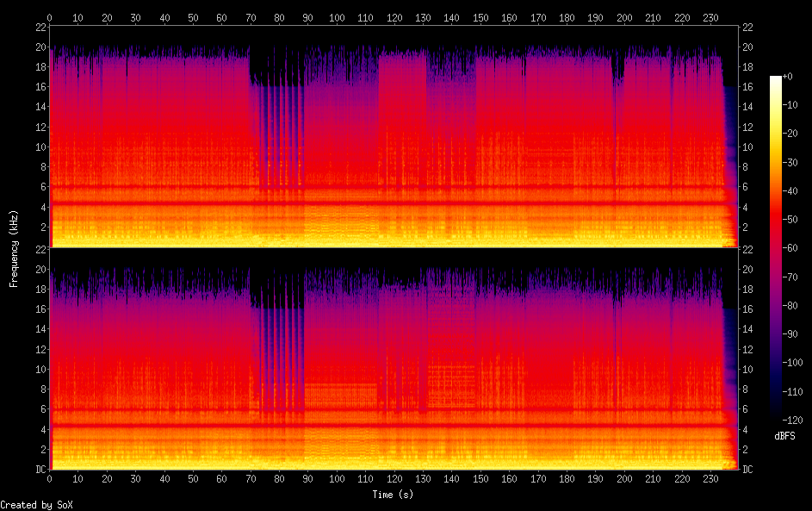Select the '-80' dBFS scale value
Image resolution: width=812 pixels, height=511 pixels.
pos(790,305)
